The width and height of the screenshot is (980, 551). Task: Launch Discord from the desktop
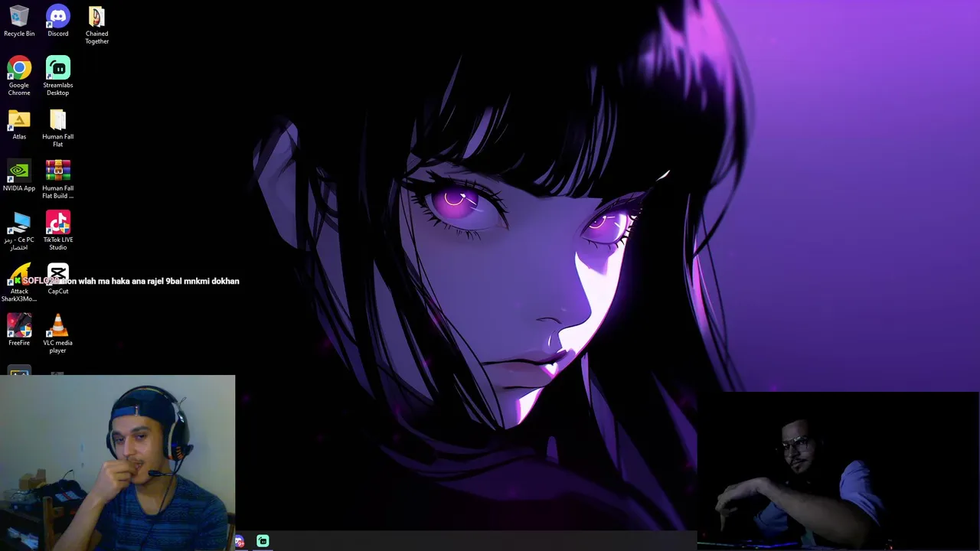click(58, 21)
